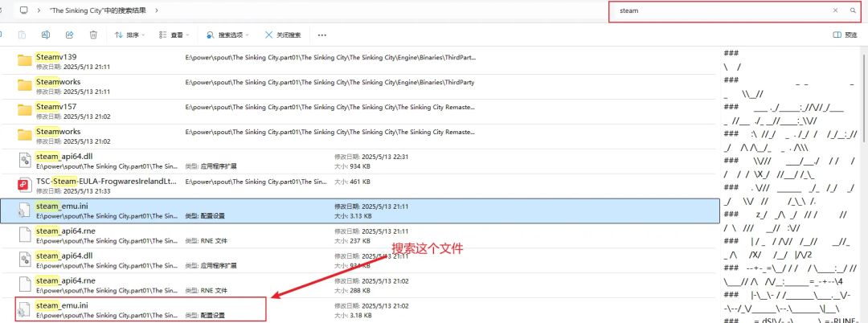This screenshot has width=868, height=323.
Task: Open the 查看 view dropdown
Action: [x=176, y=35]
